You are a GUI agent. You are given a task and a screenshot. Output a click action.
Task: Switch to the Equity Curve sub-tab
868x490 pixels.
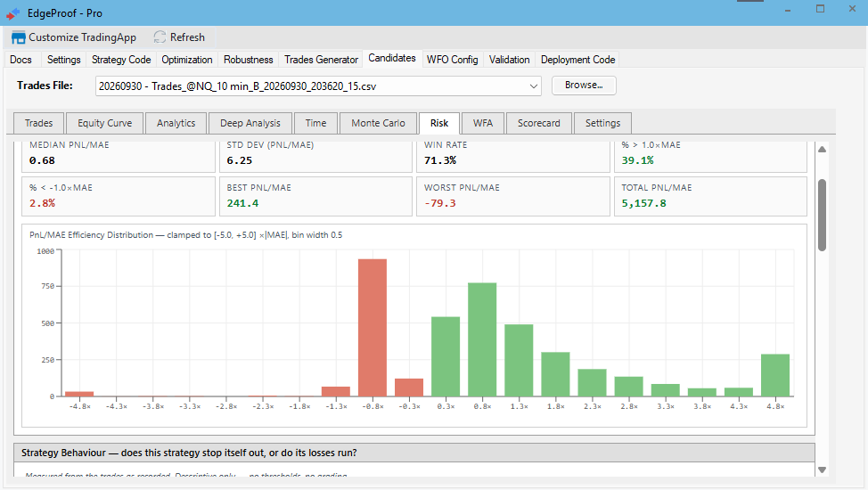click(104, 124)
